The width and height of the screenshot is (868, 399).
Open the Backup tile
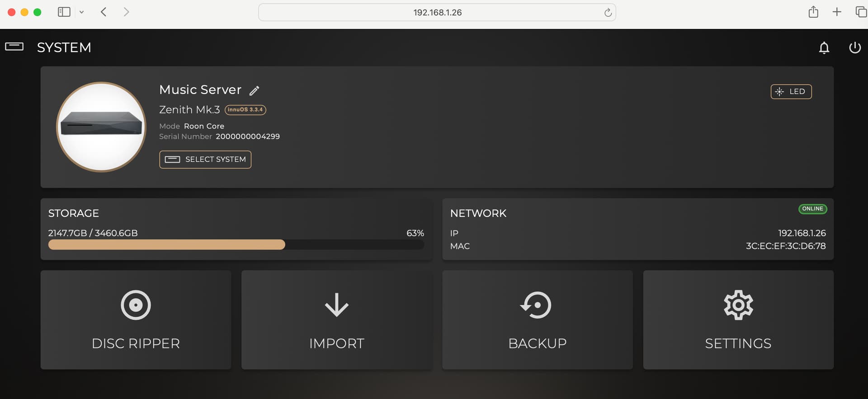click(538, 320)
